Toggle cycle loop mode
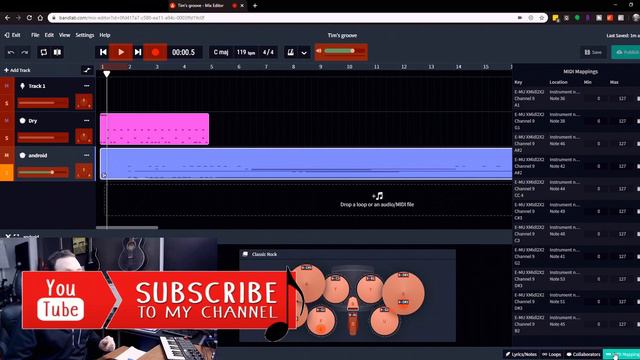This screenshot has width=640, height=360. 44,52
